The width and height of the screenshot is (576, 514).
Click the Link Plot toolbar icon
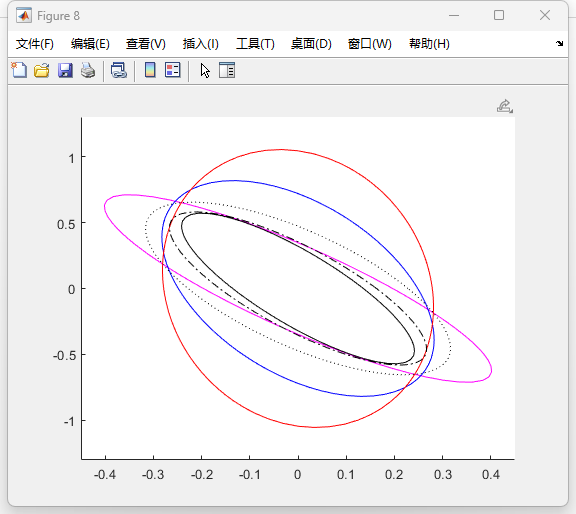pyautogui.click(x=119, y=70)
